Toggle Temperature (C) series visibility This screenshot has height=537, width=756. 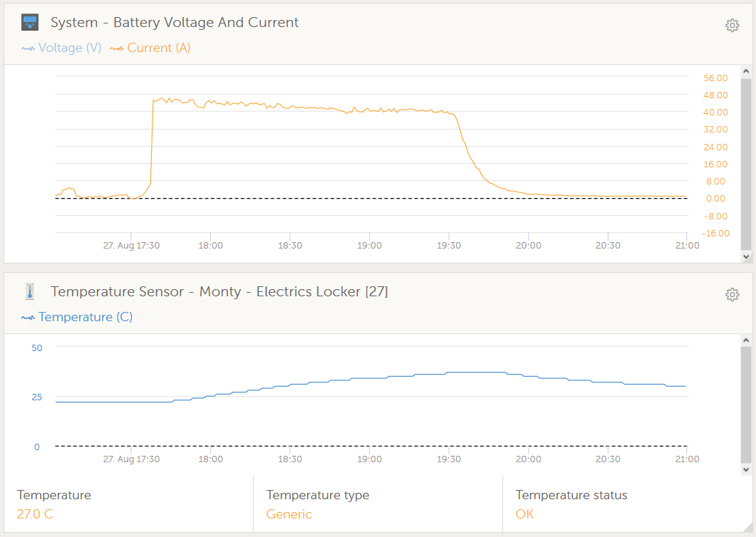pyautogui.click(x=77, y=317)
